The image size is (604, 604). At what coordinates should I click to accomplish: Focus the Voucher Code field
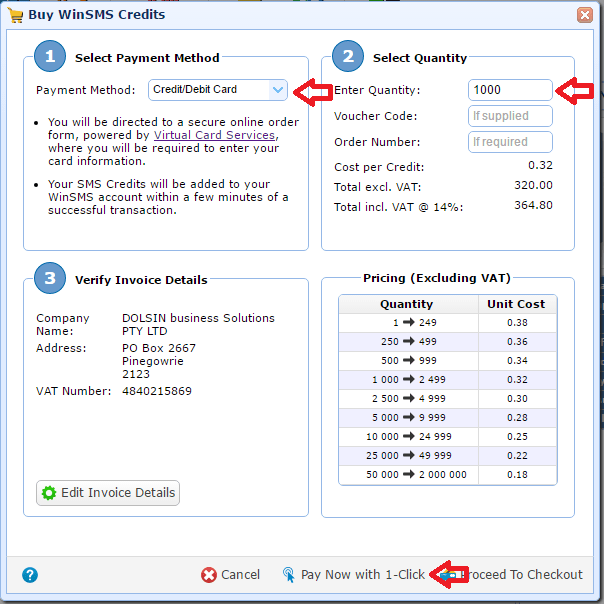510,116
